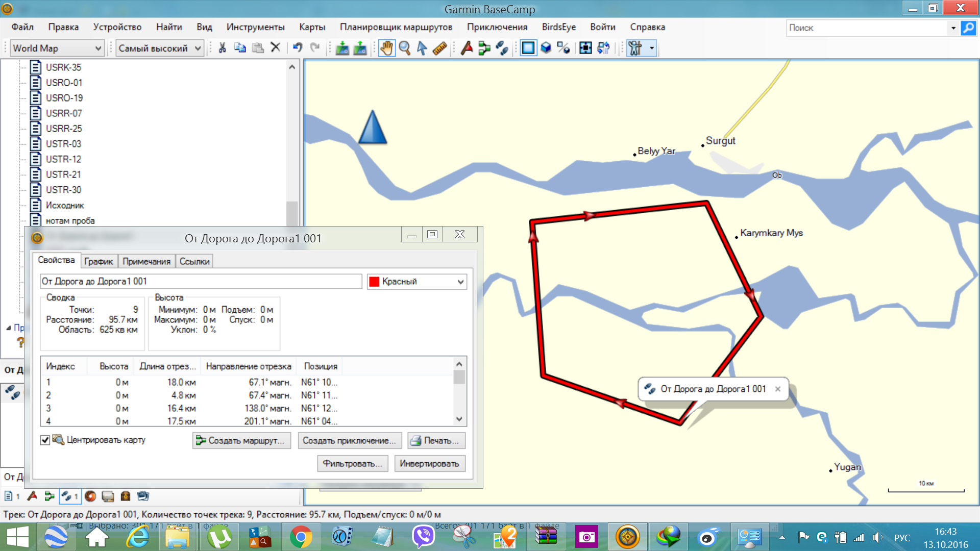The width and height of the screenshot is (980, 551).
Task: Open the 'Самый высокий' detail level dropdown
Action: [159, 48]
